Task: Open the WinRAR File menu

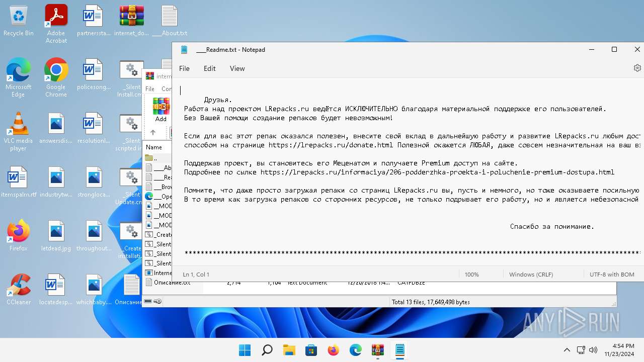Action: (150, 88)
